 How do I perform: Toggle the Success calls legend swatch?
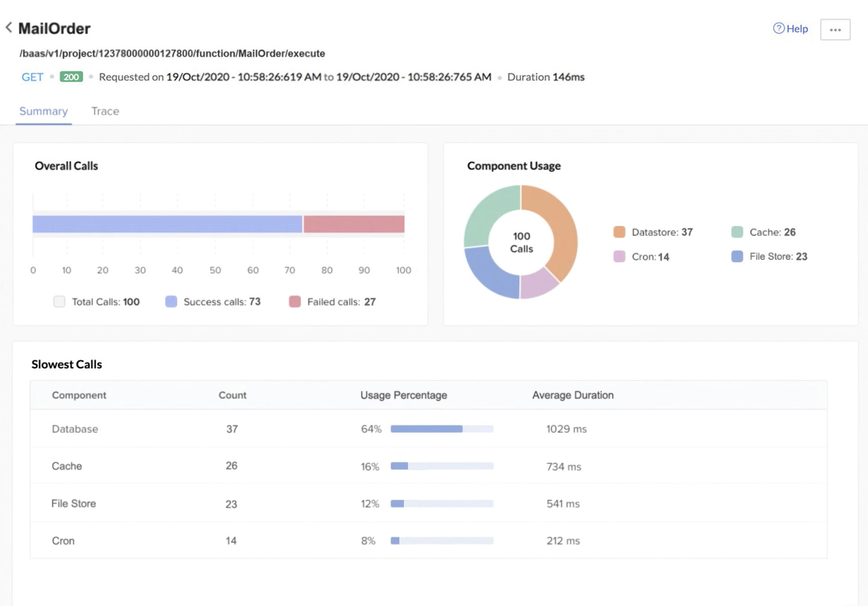pos(171,302)
